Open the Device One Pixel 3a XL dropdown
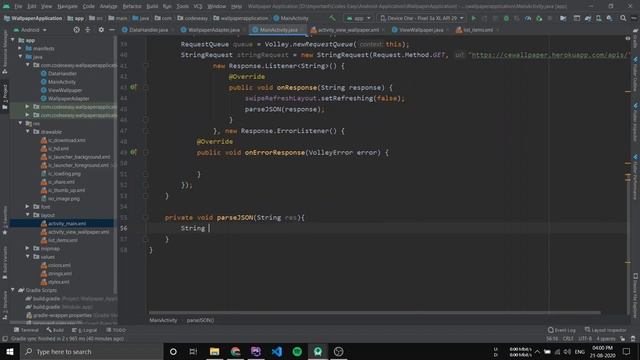640x360 pixels. coord(422,18)
